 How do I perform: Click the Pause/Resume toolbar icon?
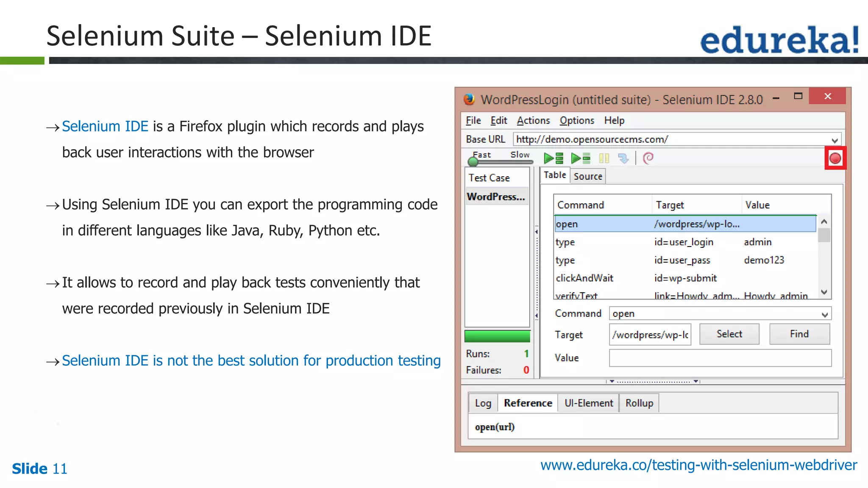(x=604, y=158)
